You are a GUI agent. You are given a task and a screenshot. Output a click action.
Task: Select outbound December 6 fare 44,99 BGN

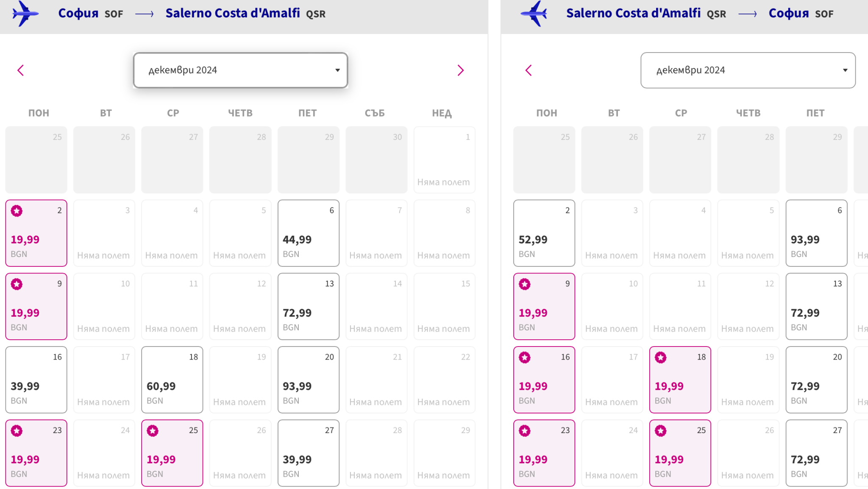(x=308, y=233)
